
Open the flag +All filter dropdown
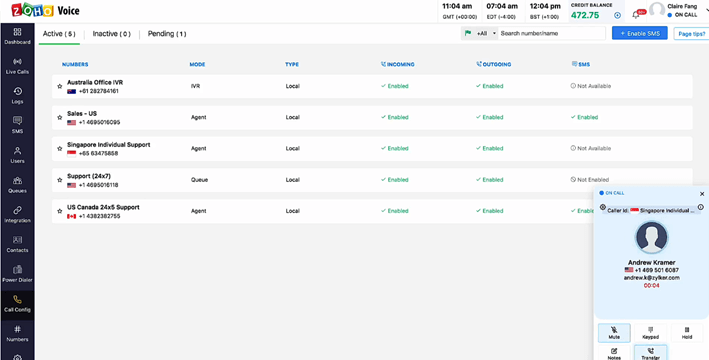[479, 33]
